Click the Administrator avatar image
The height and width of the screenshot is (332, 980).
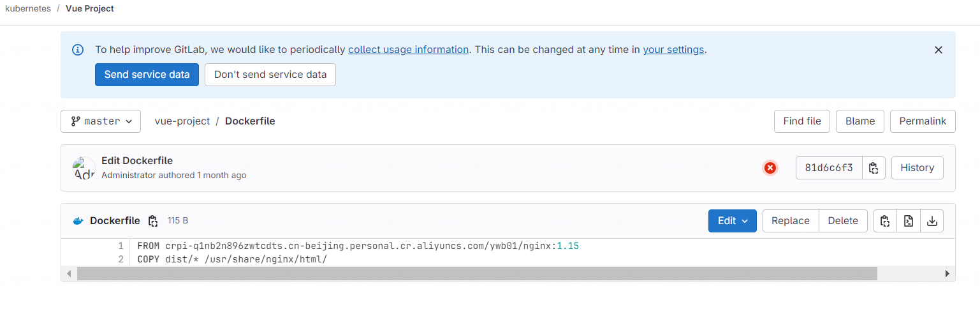[x=84, y=168]
